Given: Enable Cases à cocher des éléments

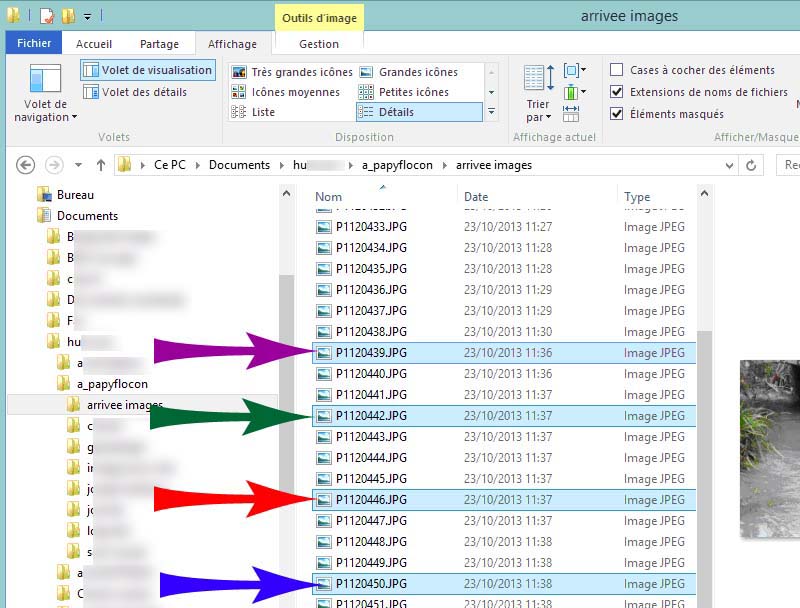Looking at the screenshot, I should [616, 69].
